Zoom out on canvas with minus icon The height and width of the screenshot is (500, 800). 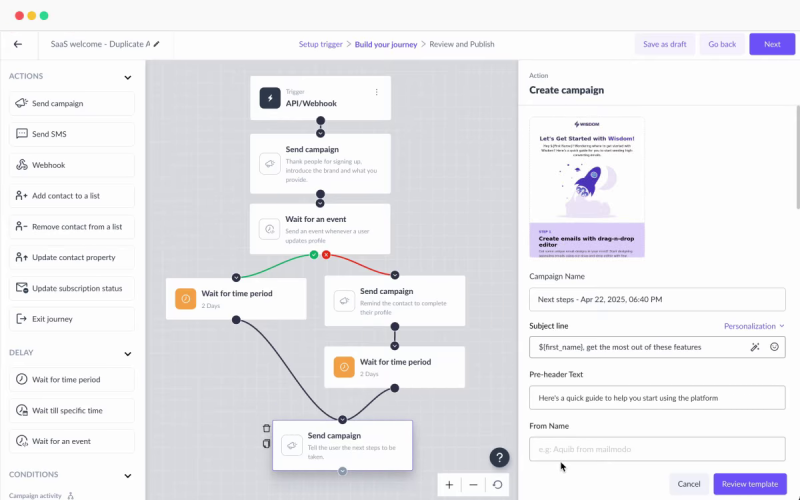[x=473, y=485]
